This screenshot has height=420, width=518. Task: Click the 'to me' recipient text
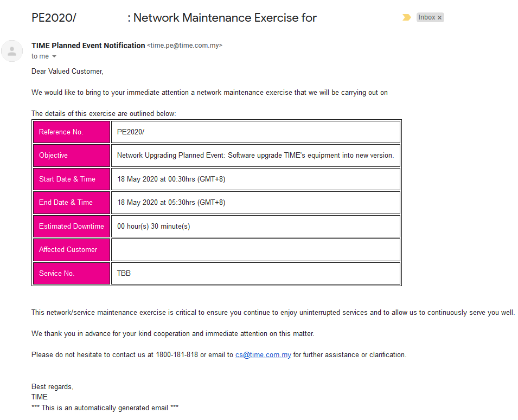point(40,56)
